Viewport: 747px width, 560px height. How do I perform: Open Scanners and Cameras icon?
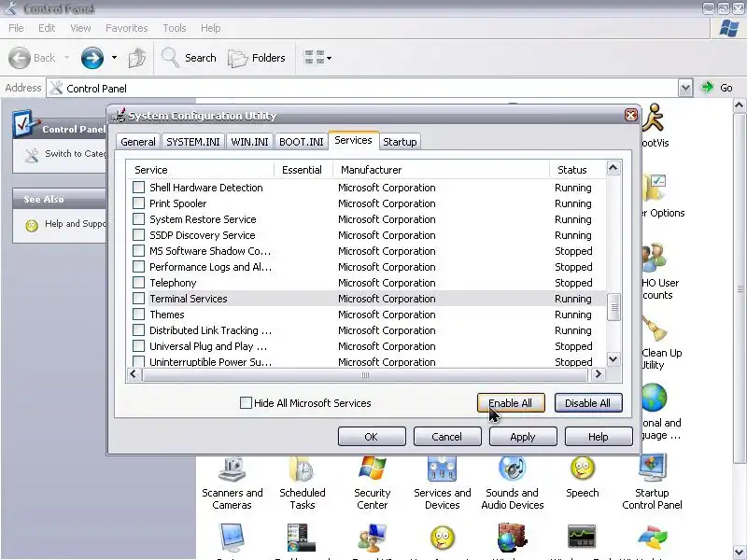click(x=232, y=483)
